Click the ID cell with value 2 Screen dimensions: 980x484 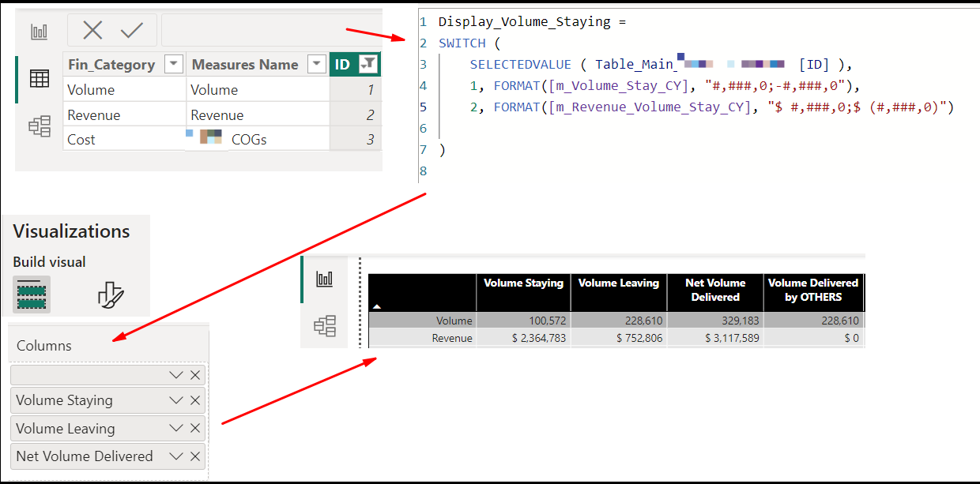[x=356, y=115]
